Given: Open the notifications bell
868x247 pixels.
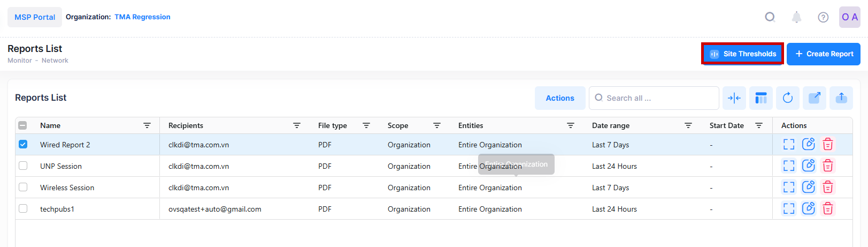Looking at the screenshot, I should point(796,17).
